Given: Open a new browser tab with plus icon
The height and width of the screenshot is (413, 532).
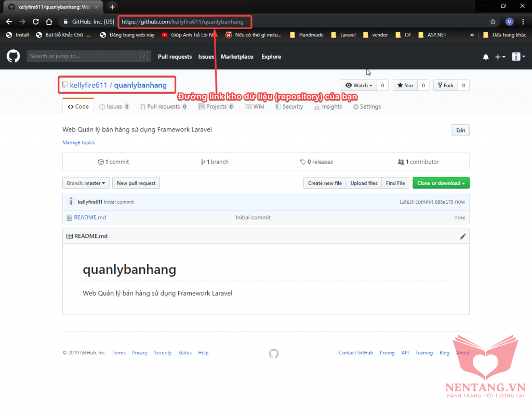Looking at the screenshot, I should point(112,7).
